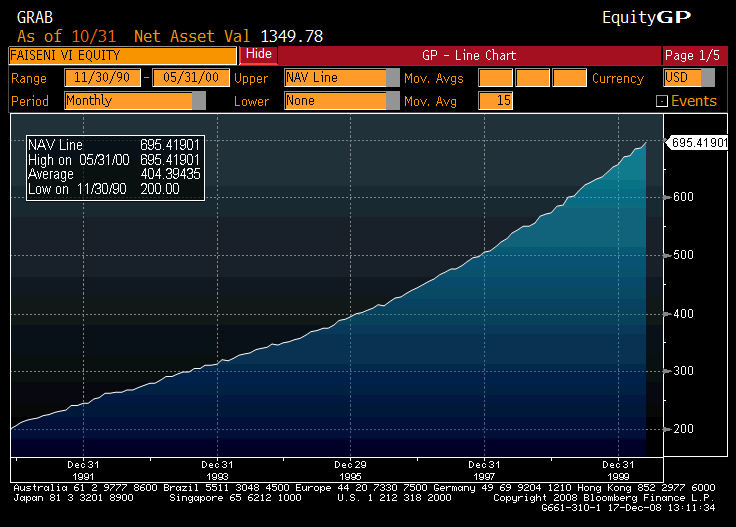
Task: Click the second Mov. Avgs input box
Action: pyautogui.click(x=532, y=78)
